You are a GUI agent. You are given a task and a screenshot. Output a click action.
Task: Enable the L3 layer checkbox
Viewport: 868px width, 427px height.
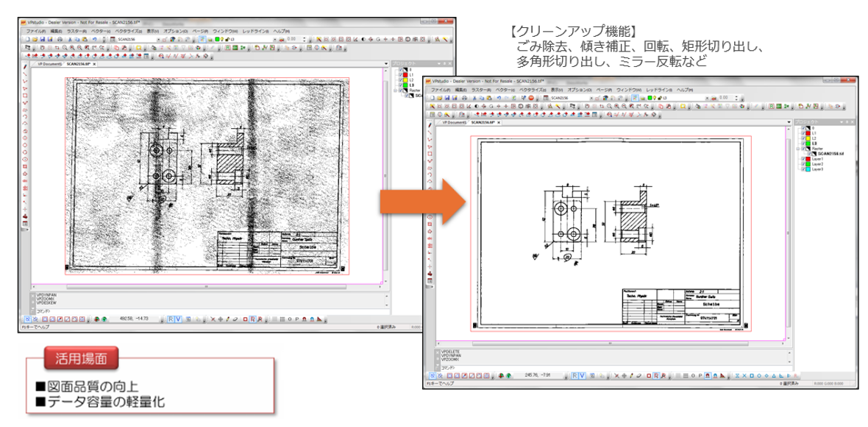tap(803, 143)
